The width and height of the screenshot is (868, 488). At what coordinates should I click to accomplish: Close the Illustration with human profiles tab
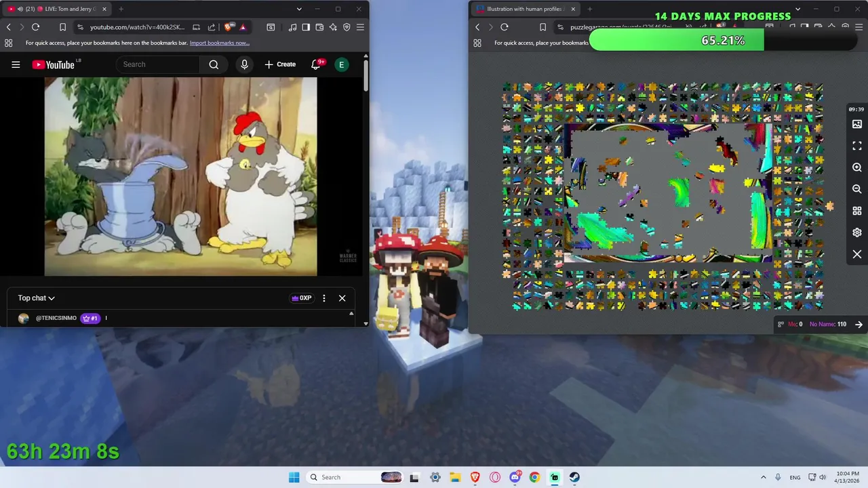[573, 9]
